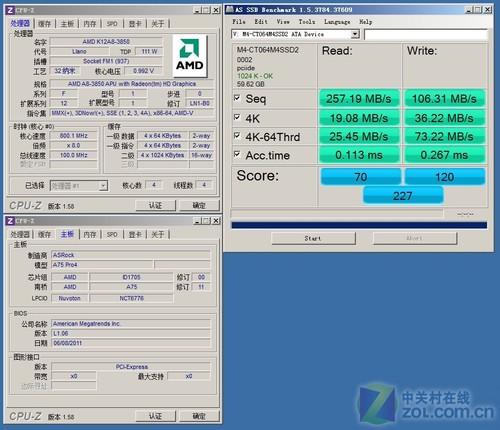The height and width of the screenshot is (430, 500).
Task: Open the drive selection dropdown in AS SSD
Action: tap(355, 34)
